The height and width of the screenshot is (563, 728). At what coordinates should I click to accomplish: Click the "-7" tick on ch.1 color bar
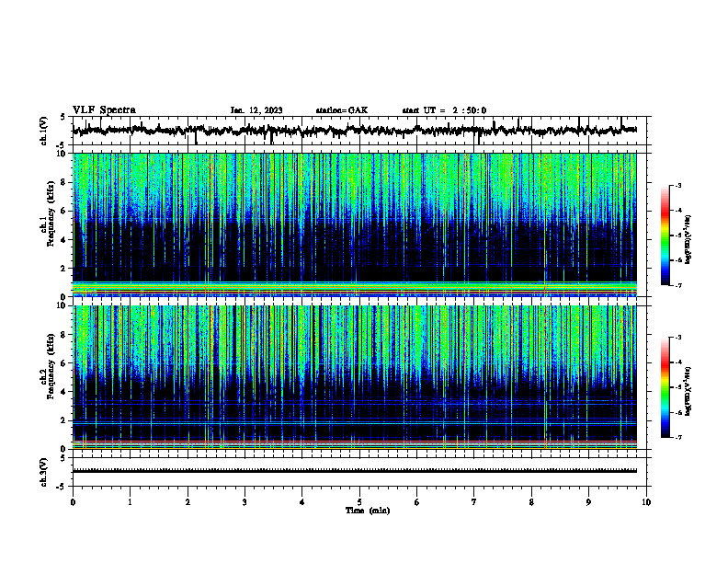678,285
